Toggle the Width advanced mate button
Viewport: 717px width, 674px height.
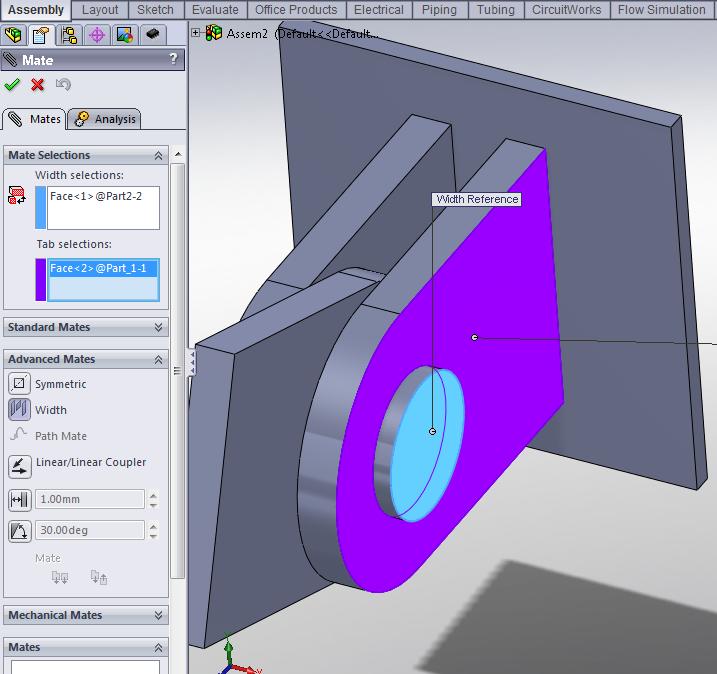[x=19, y=409]
